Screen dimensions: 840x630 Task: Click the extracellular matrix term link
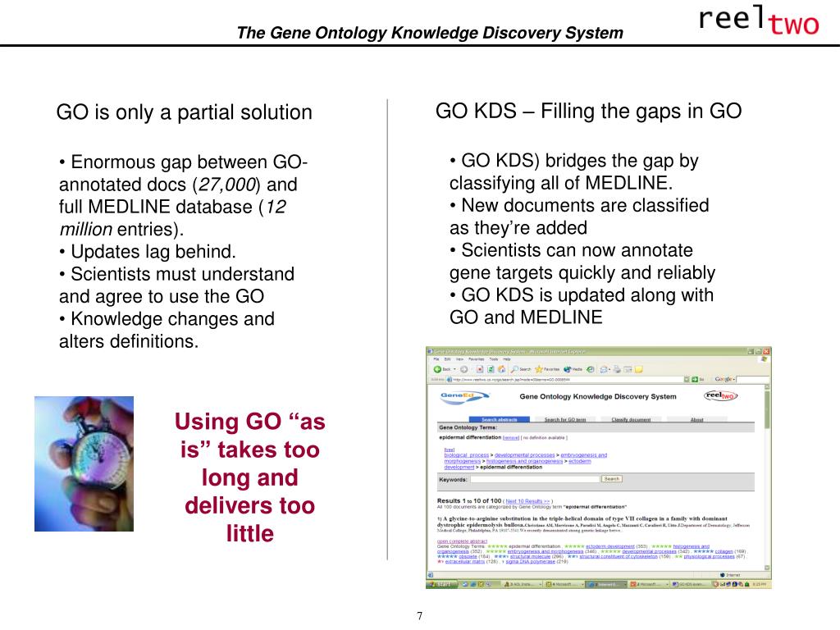465,561
